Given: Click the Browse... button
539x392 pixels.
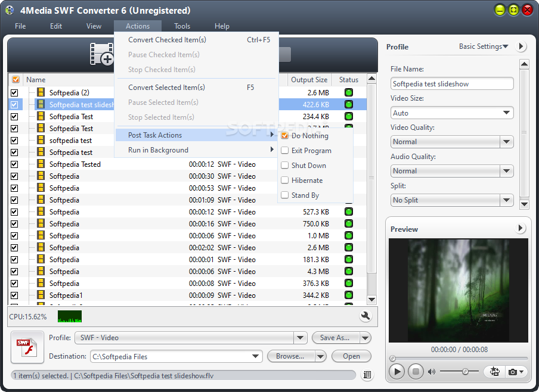Looking at the screenshot, I should [x=291, y=356].
